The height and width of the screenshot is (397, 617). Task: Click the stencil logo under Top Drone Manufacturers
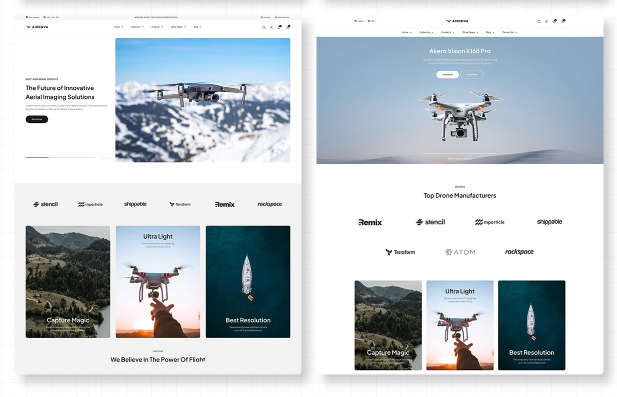(x=430, y=222)
